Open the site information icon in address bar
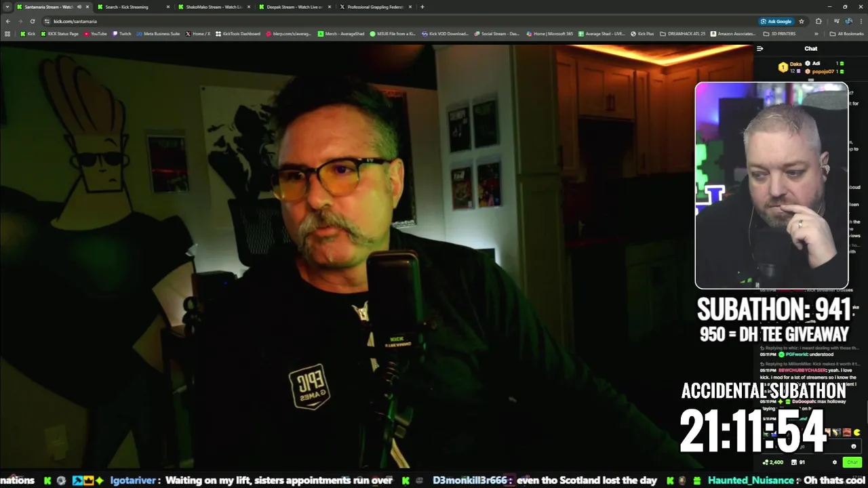Image resolution: width=868 pixels, height=488 pixels. (x=46, y=21)
